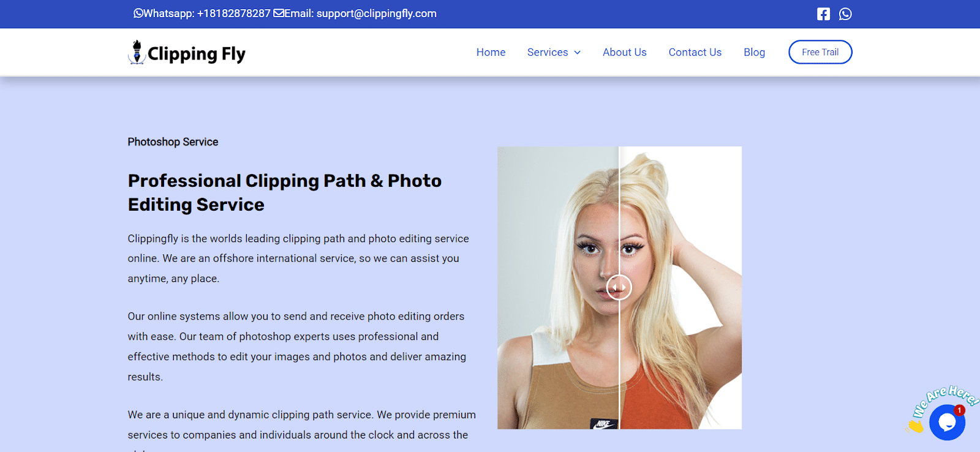
Task: Click the support@clippingfly.com email link
Action: 376,13
